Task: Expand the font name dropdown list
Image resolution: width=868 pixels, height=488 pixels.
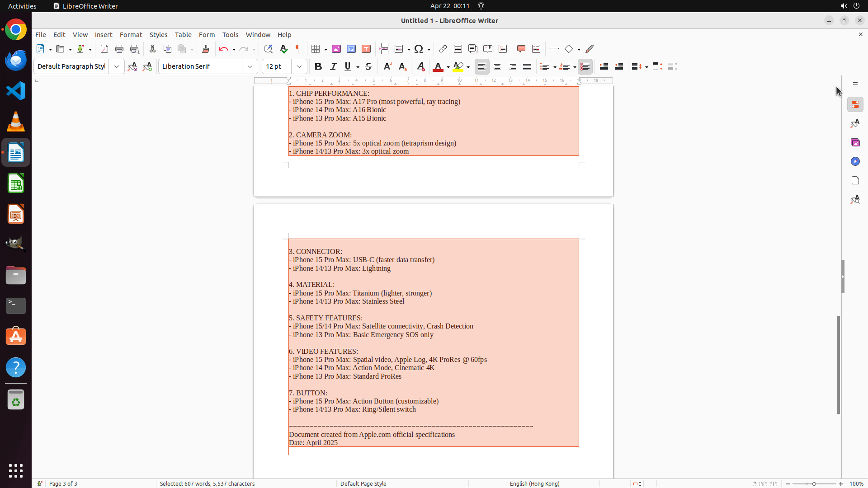Action: pyautogui.click(x=250, y=66)
